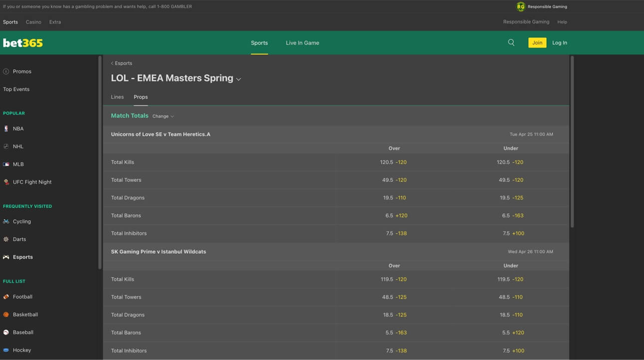The image size is (644, 360).
Task: Open the Change market dropdown
Action: coord(163,116)
